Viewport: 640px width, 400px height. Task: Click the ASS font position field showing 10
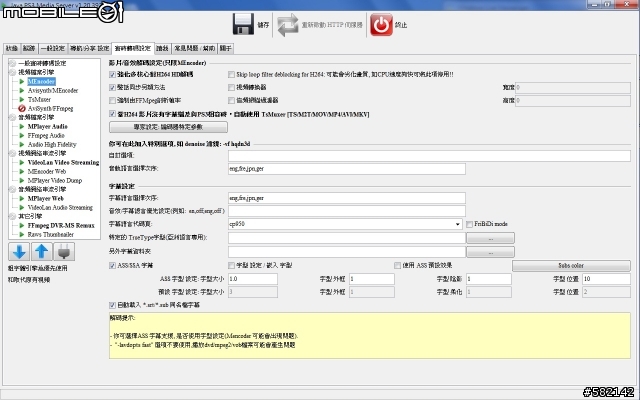tap(606, 279)
